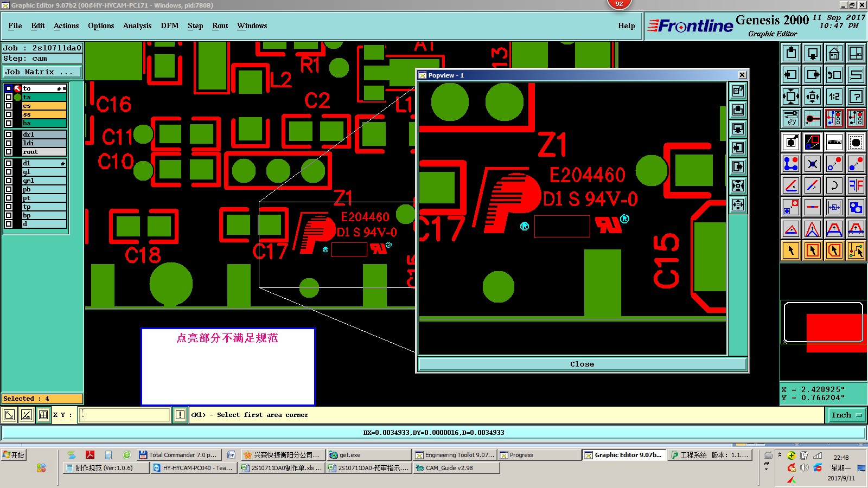Open the Analysis menu
Image resolution: width=868 pixels, height=488 pixels.
click(137, 25)
